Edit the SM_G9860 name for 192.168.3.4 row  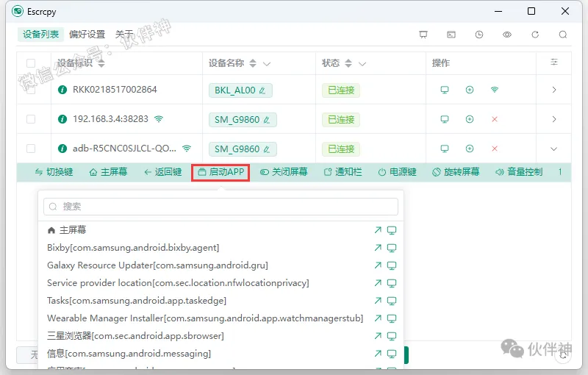(266, 120)
